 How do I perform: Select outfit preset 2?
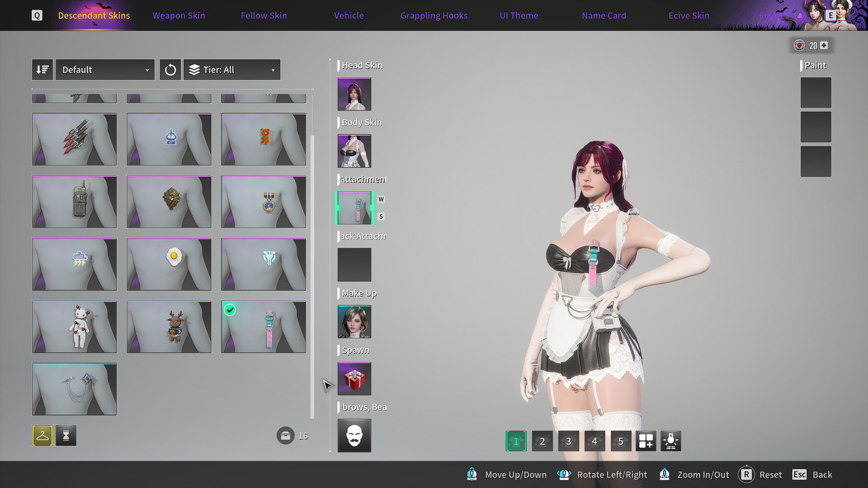[542, 441]
